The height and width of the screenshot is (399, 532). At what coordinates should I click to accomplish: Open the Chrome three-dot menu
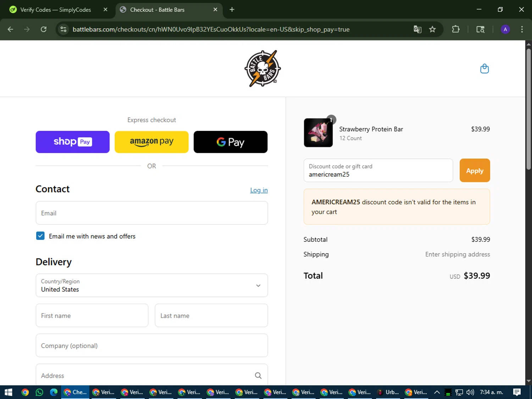click(x=522, y=29)
